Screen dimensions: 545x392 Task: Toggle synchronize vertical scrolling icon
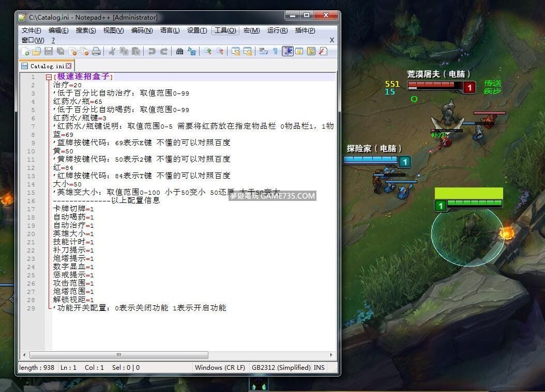point(236,52)
